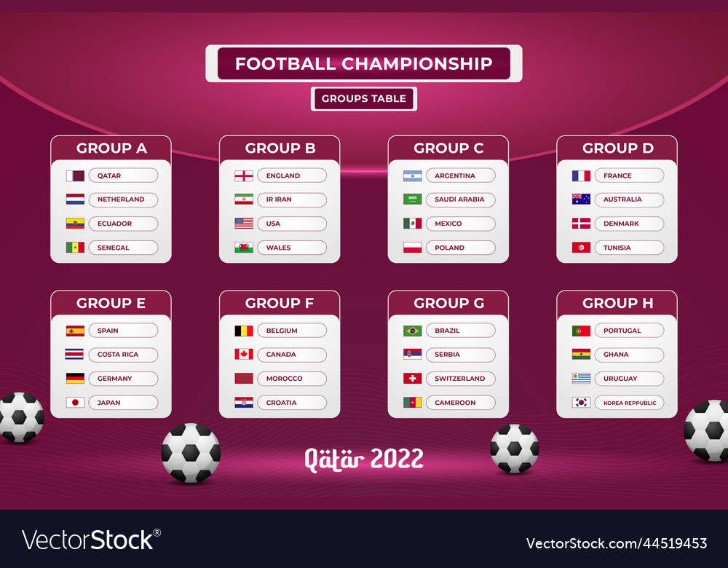Click the Japan flag in Group E
This screenshot has height=568, width=728.
[75, 403]
